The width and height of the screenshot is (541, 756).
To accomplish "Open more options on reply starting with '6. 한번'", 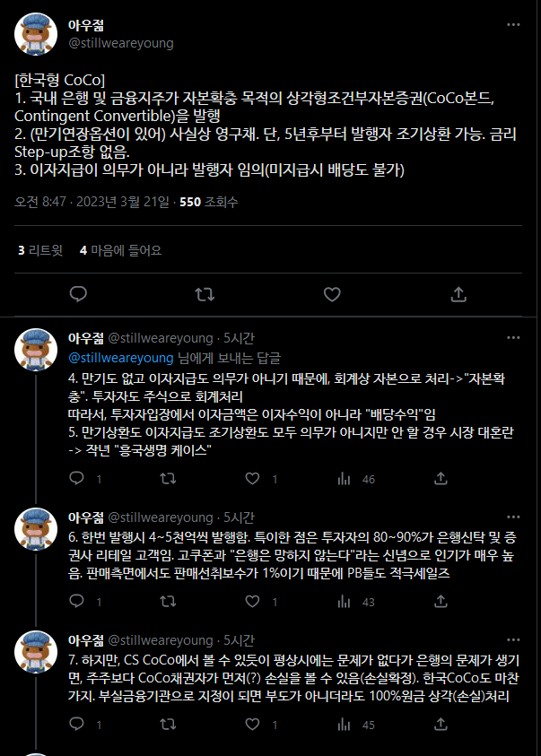I will [513, 517].
